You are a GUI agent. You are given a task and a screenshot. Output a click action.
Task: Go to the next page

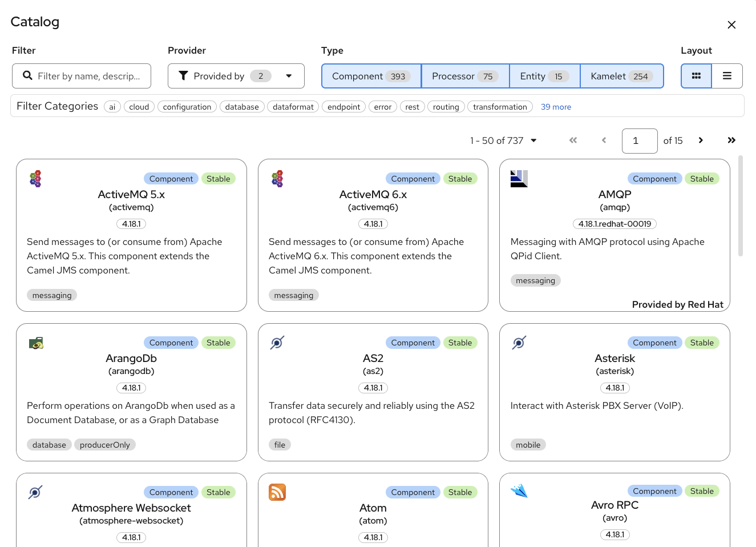tap(701, 140)
